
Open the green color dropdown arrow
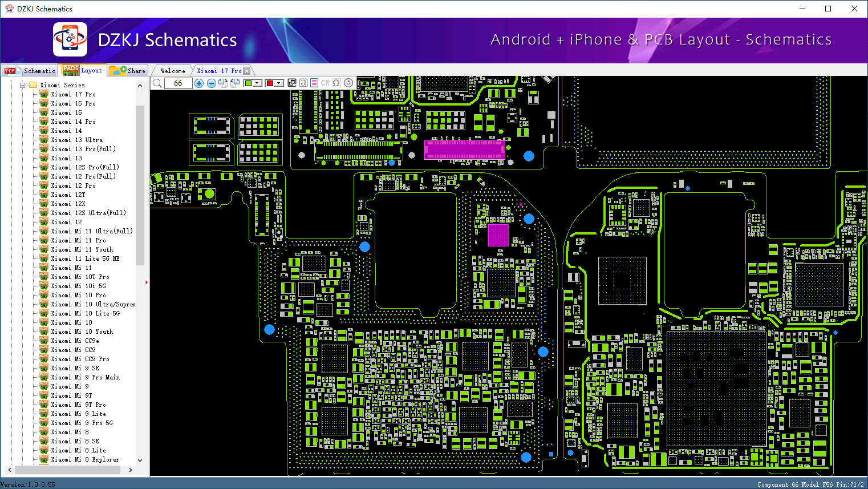click(257, 83)
